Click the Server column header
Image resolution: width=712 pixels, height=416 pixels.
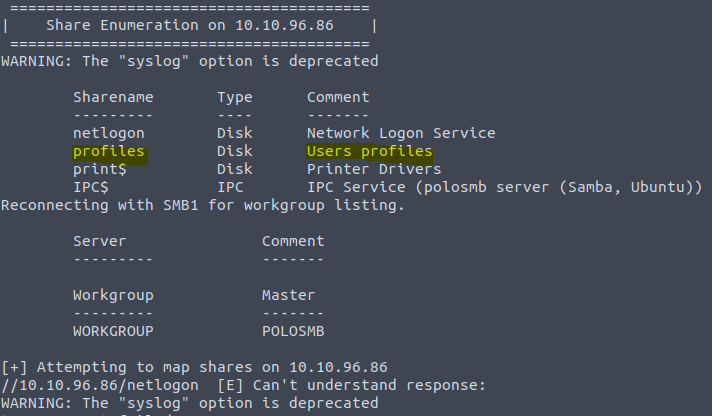click(x=99, y=241)
